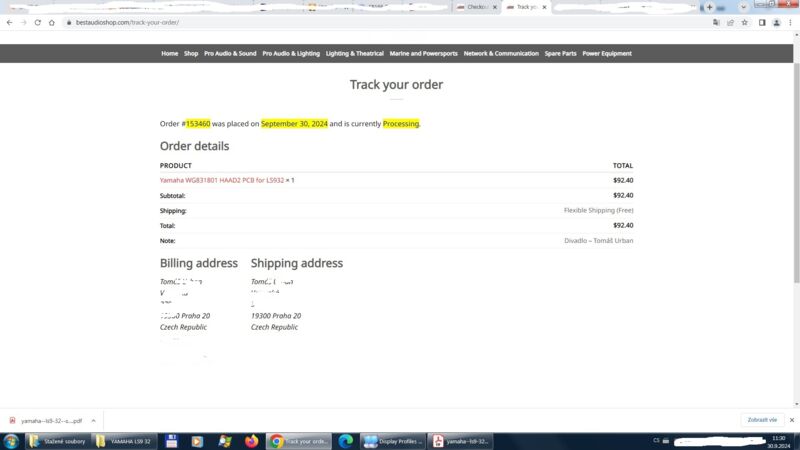The image size is (800, 450).
Task: Open Lighting & Theatrical menu
Action: 355,54
